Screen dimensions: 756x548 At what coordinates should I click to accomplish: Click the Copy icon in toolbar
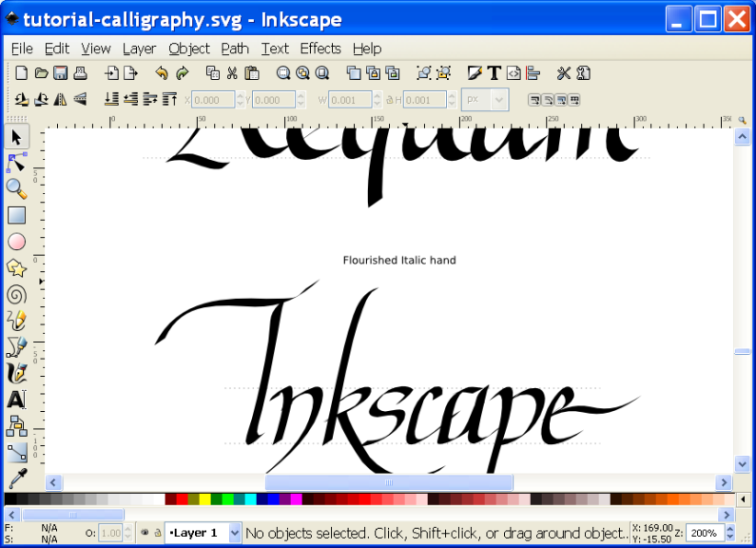point(213,73)
